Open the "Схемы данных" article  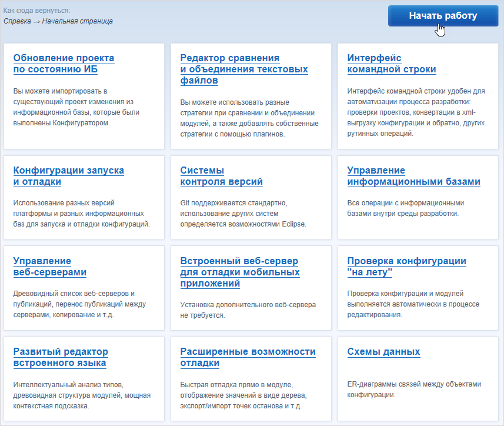point(383,352)
